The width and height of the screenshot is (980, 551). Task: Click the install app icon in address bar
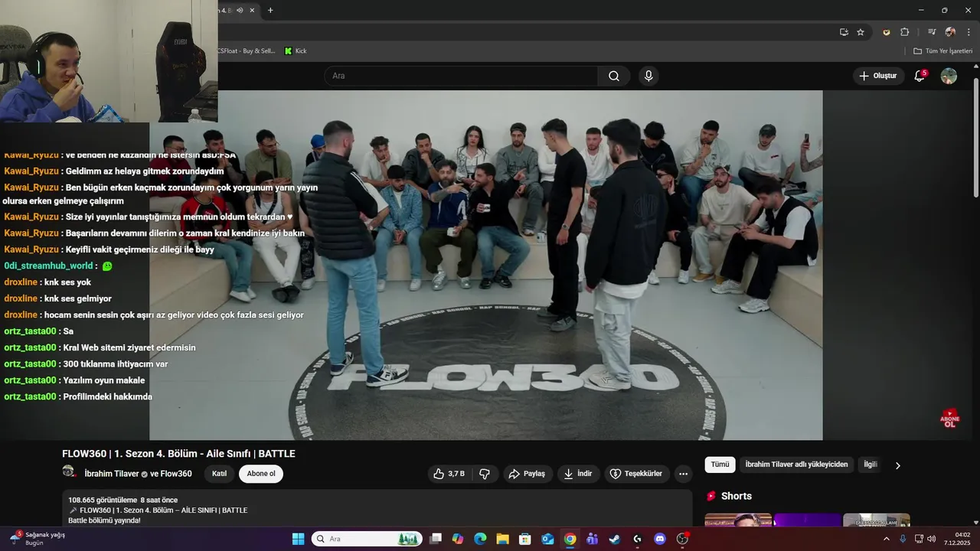[844, 32]
